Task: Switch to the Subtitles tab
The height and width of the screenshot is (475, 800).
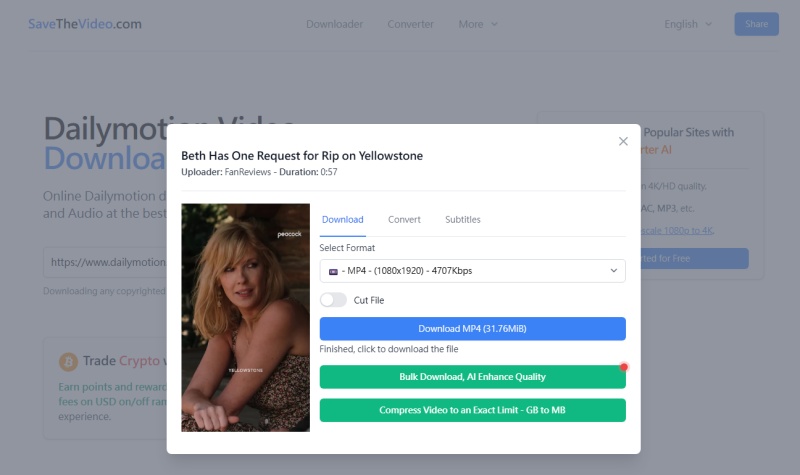Action: click(x=463, y=220)
